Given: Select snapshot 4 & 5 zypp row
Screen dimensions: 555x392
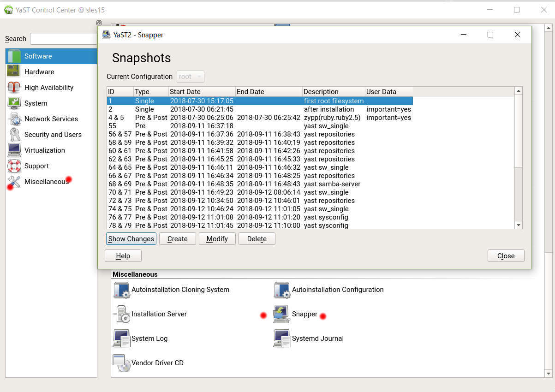Looking at the screenshot, I should tap(260, 118).
